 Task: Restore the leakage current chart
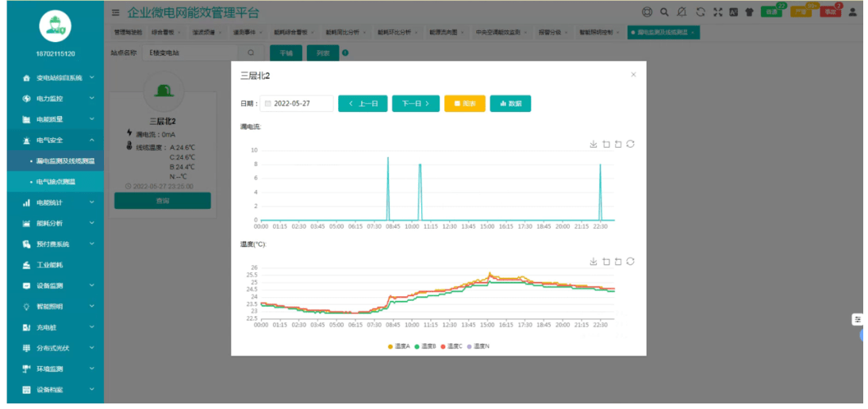click(631, 144)
